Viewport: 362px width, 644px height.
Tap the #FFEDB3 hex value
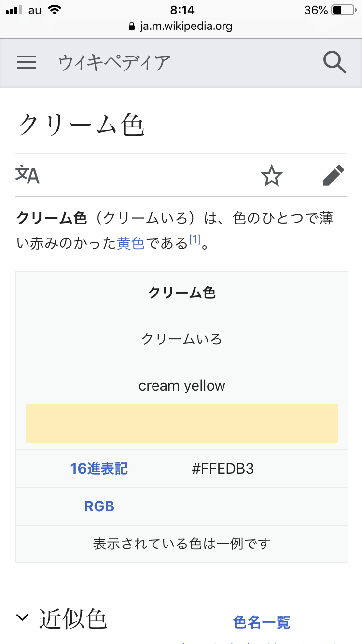223,469
